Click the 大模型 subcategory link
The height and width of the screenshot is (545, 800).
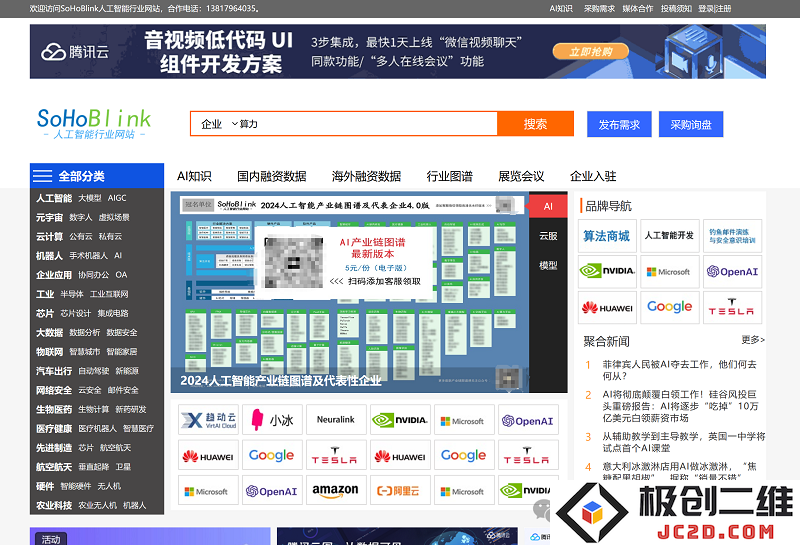tap(90, 198)
